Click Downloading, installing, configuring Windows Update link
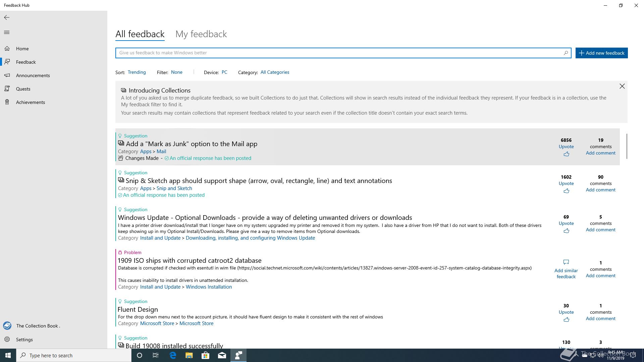The height and width of the screenshot is (362, 644). (250, 238)
